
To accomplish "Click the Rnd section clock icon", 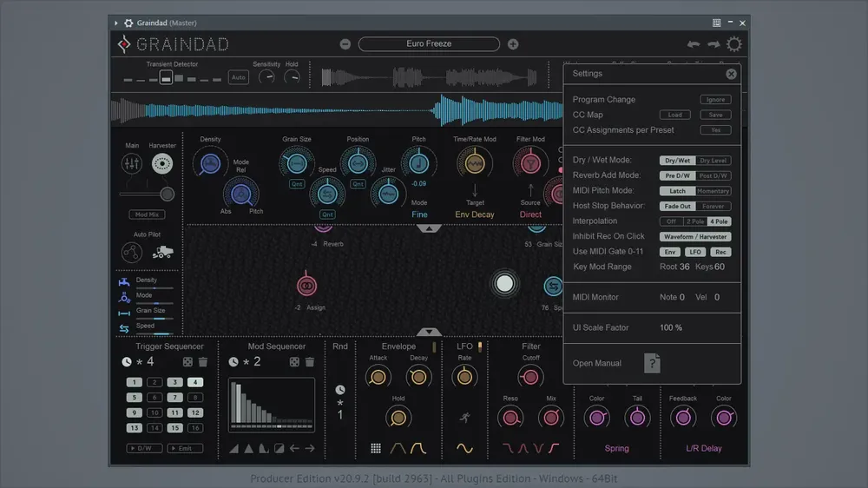I will tap(340, 390).
